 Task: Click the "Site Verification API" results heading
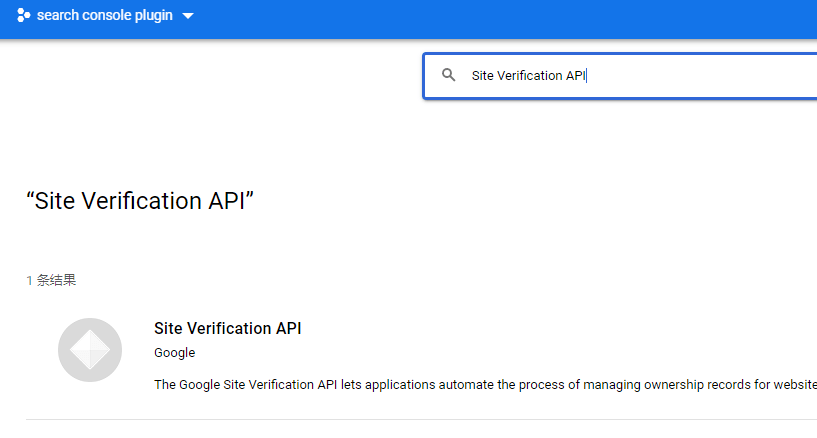click(140, 201)
